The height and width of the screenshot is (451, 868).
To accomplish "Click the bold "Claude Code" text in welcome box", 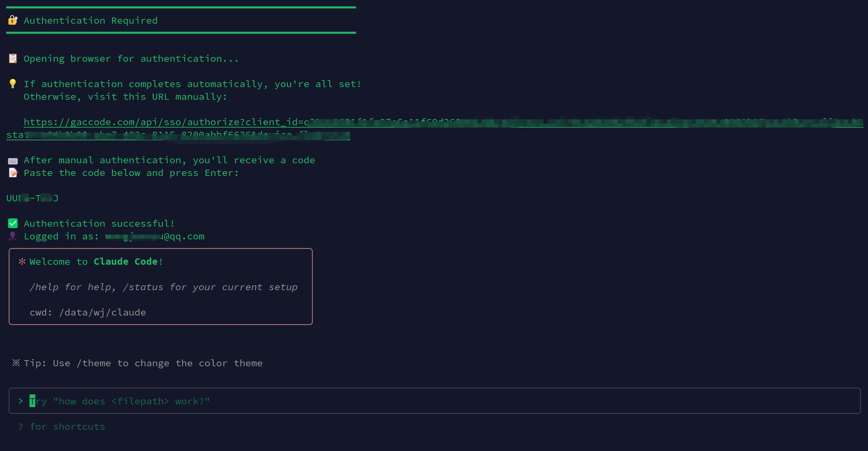I will point(126,262).
